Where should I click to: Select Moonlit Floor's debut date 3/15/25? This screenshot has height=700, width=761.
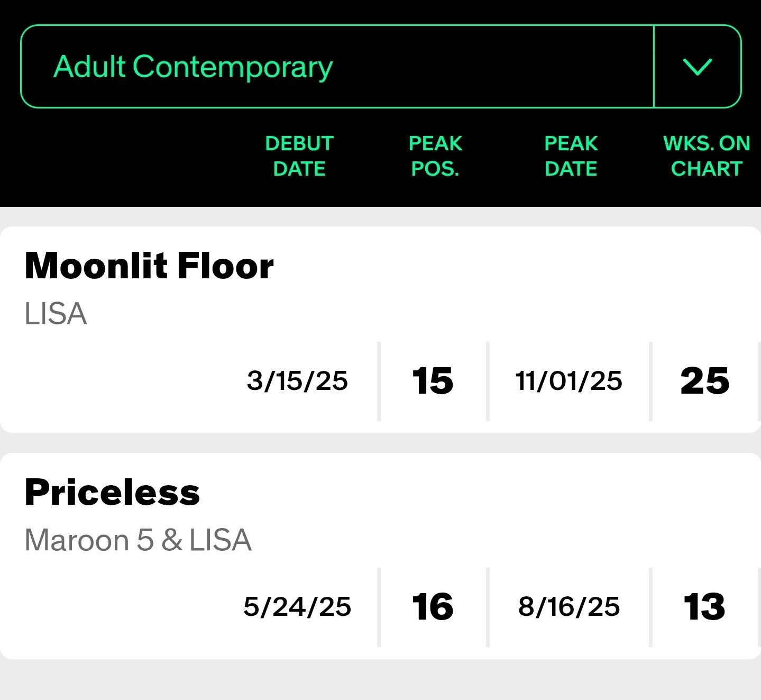coord(297,381)
